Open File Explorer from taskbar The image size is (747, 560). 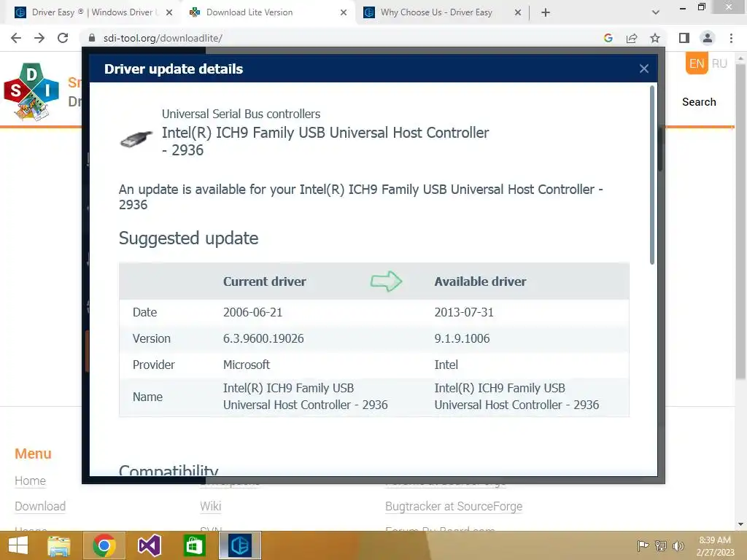click(x=59, y=545)
